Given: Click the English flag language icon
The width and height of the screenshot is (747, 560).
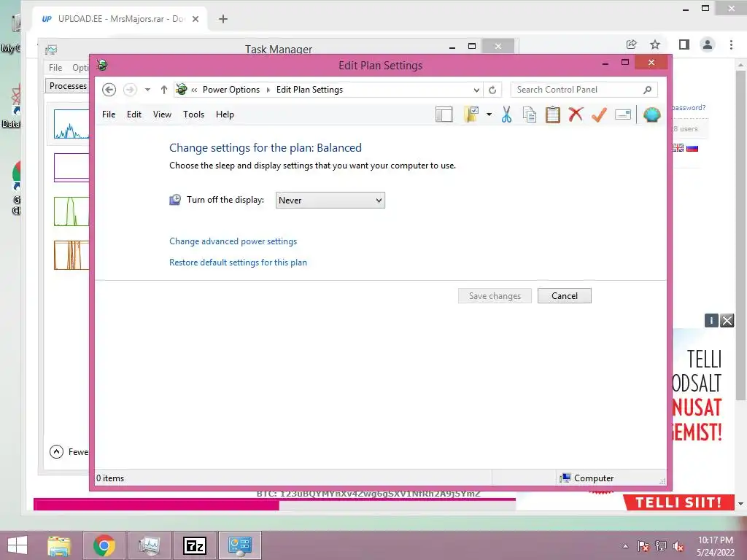Looking at the screenshot, I should (678, 147).
